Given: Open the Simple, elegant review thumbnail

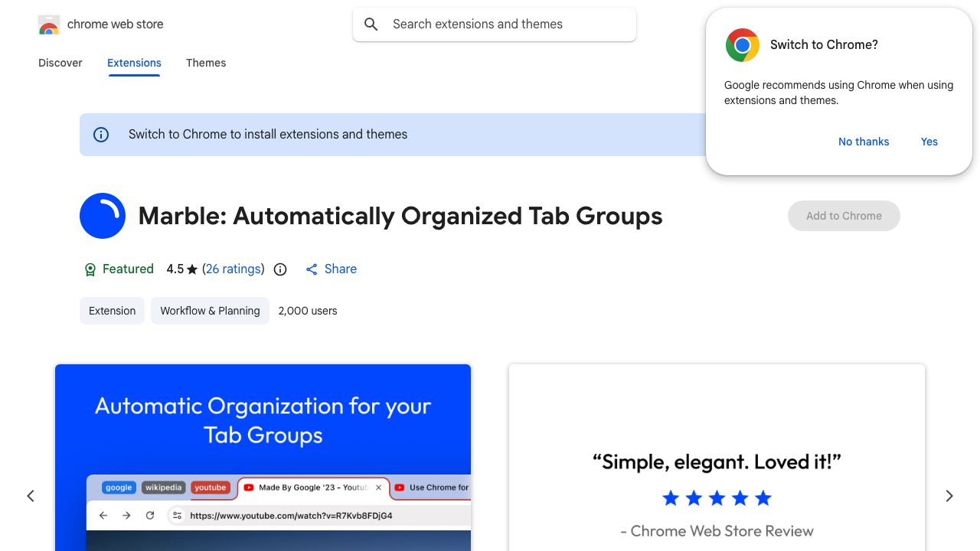Looking at the screenshot, I should point(717,458).
